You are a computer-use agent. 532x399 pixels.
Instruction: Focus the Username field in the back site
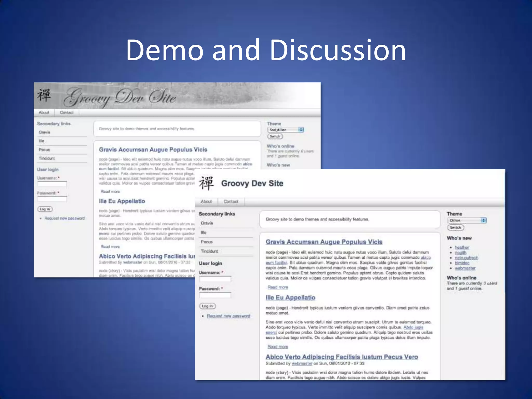tap(52, 184)
